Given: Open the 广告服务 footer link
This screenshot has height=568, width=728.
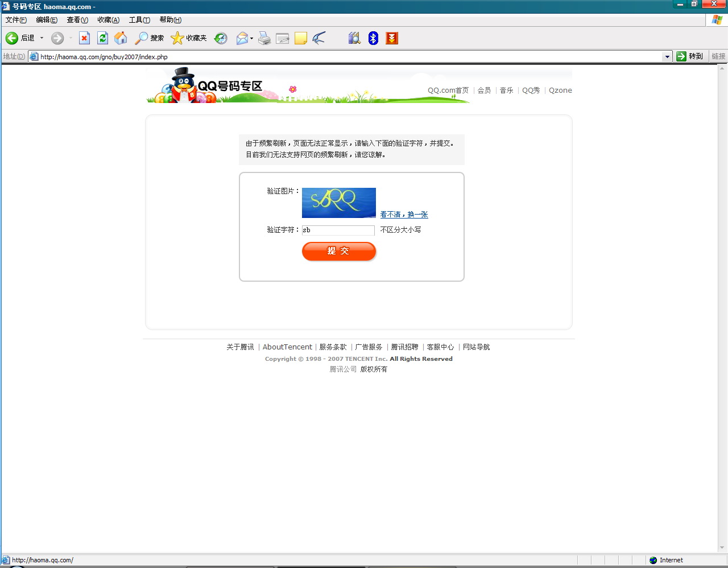Looking at the screenshot, I should pos(369,347).
